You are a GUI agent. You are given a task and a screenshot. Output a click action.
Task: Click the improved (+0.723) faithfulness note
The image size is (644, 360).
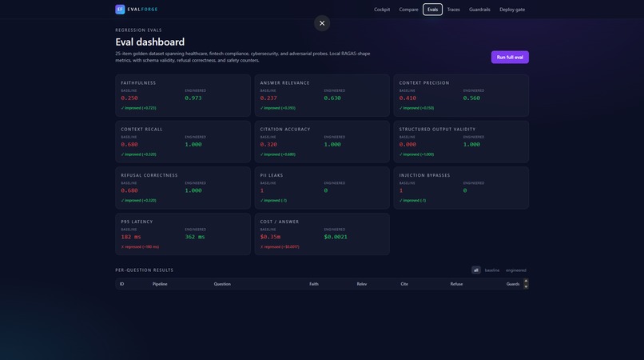138,108
